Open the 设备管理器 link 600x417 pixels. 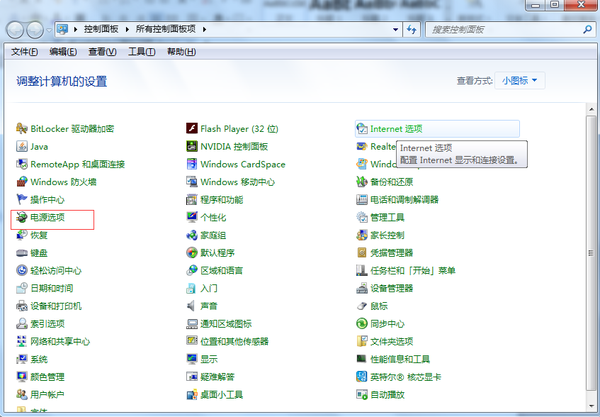(x=391, y=288)
